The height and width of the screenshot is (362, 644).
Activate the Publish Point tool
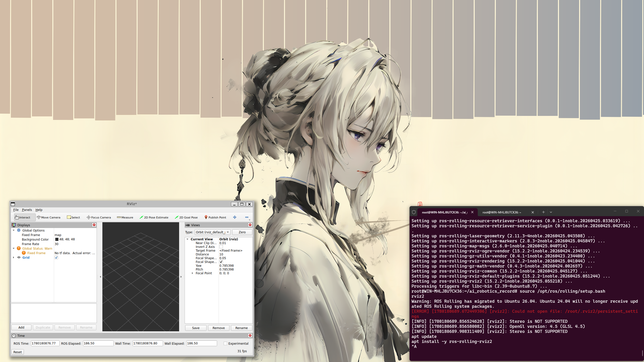point(215,217)
